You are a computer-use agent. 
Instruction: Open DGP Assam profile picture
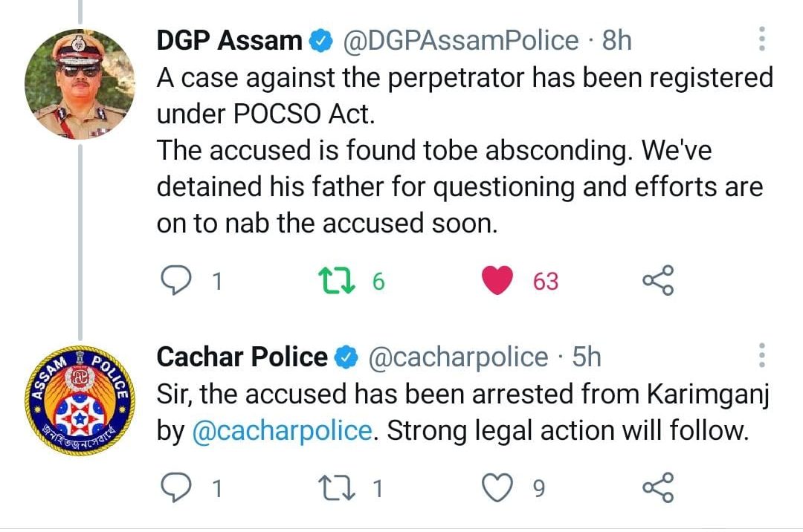pyautogui.click(x=80, y=84)
